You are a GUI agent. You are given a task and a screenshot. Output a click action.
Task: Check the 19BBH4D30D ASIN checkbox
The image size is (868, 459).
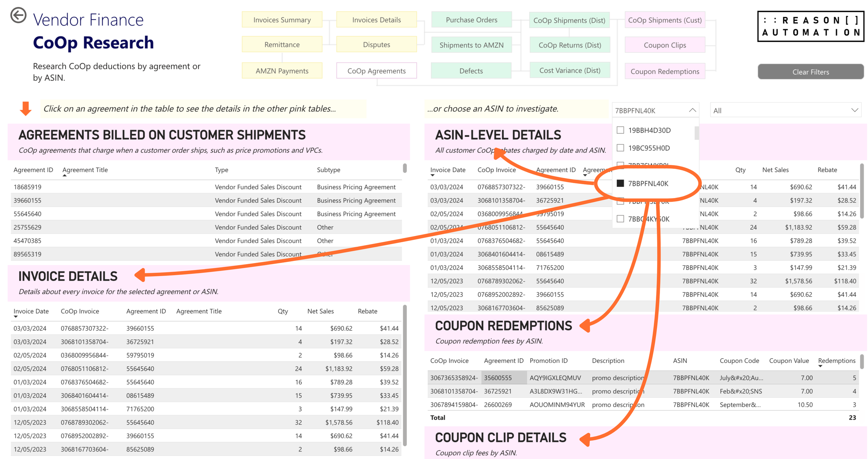pyautogui.click(x=620, y=130)
